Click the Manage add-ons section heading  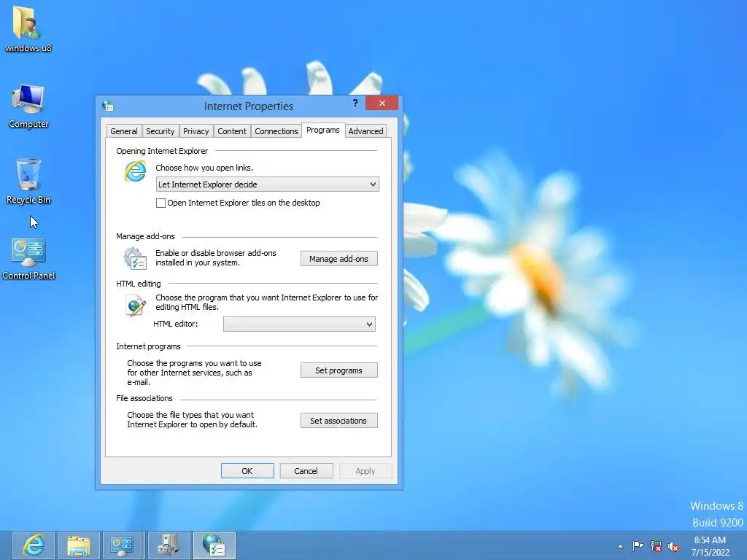click(145, 236)
